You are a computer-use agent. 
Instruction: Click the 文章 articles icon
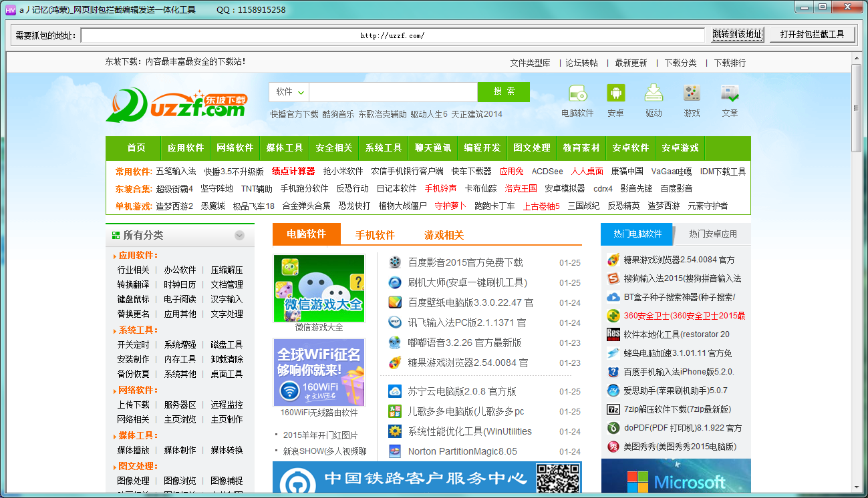(730, 93)
